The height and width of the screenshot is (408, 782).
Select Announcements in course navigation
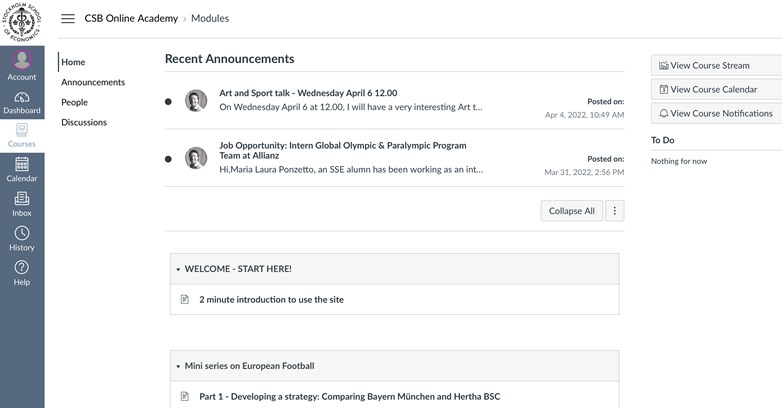point(93,82)
